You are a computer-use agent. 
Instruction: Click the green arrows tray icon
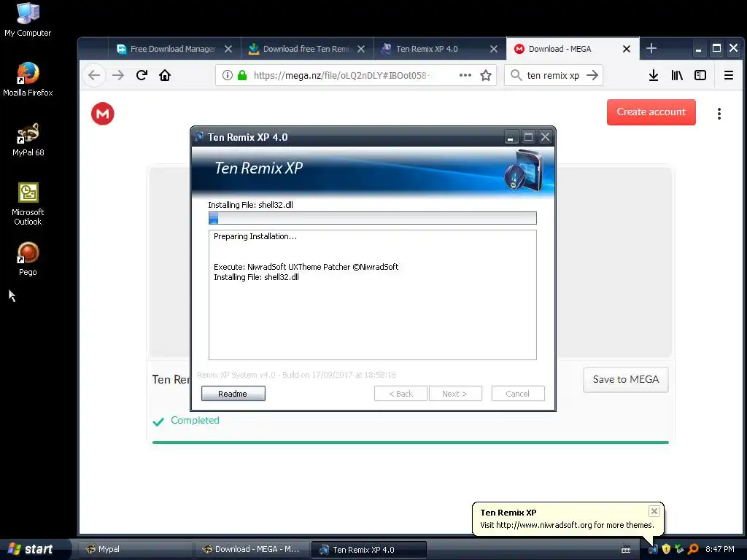coord(679,549)
